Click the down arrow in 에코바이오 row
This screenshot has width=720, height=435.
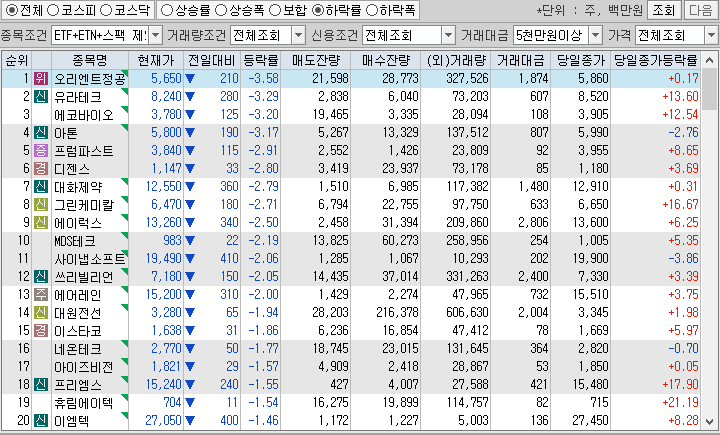(x=190, y=115)
